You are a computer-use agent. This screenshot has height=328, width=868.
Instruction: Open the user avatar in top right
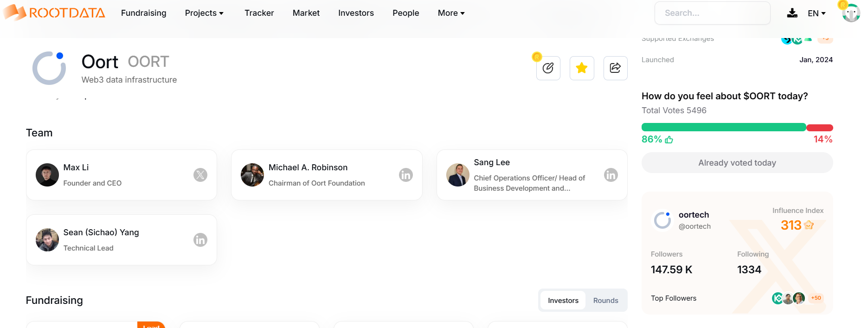click(851, 13)
